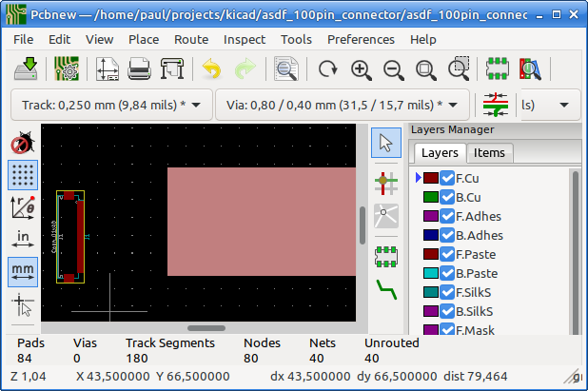This screenshot has height=391, width=588.
Task: Redo the last action
Action: pyautogui.click(x=245, y=68)
